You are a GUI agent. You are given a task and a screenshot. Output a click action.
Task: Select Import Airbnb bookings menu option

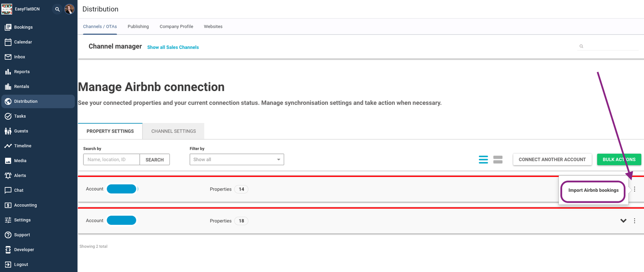coord(593,190)
